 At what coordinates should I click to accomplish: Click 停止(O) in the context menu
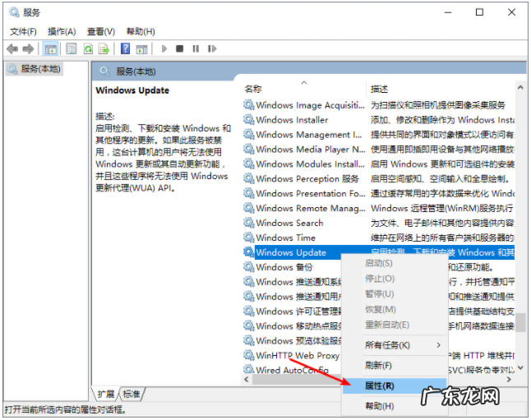click(x=395, y=279)
